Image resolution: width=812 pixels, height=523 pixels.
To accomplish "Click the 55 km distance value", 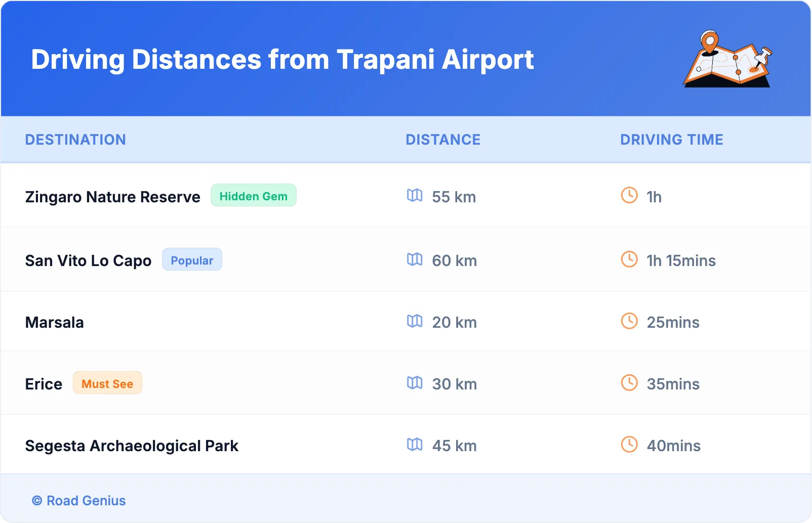I will pos(454,197).
